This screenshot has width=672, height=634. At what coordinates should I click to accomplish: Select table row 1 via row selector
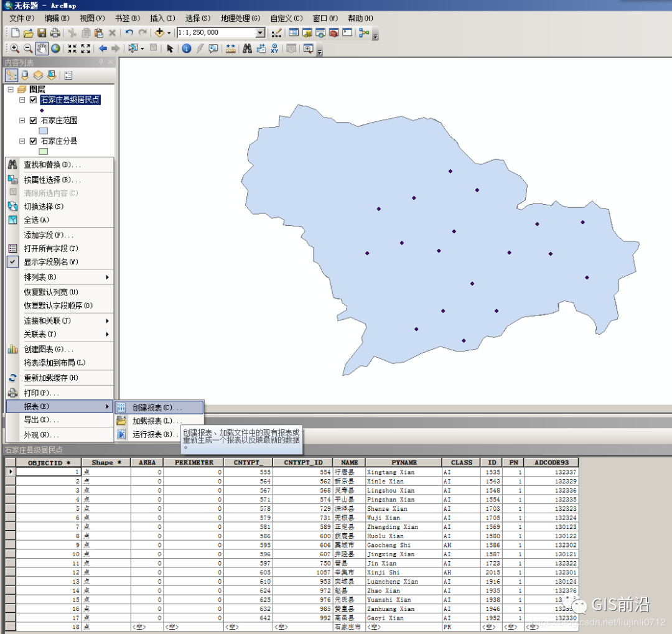click(11, 472)
